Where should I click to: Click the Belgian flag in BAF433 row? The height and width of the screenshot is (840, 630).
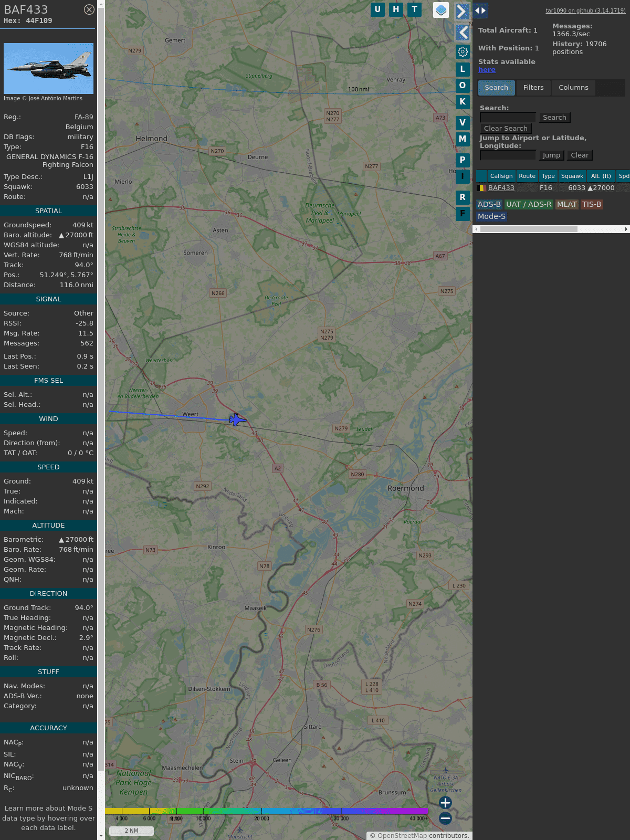coord(481,188)
